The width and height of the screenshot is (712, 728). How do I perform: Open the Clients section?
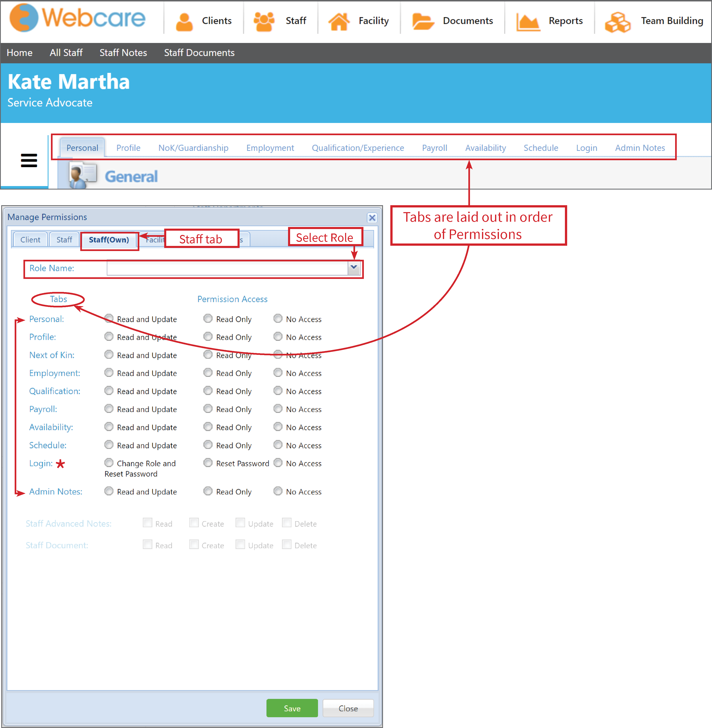pyautogui.click(x=204, y=21)
